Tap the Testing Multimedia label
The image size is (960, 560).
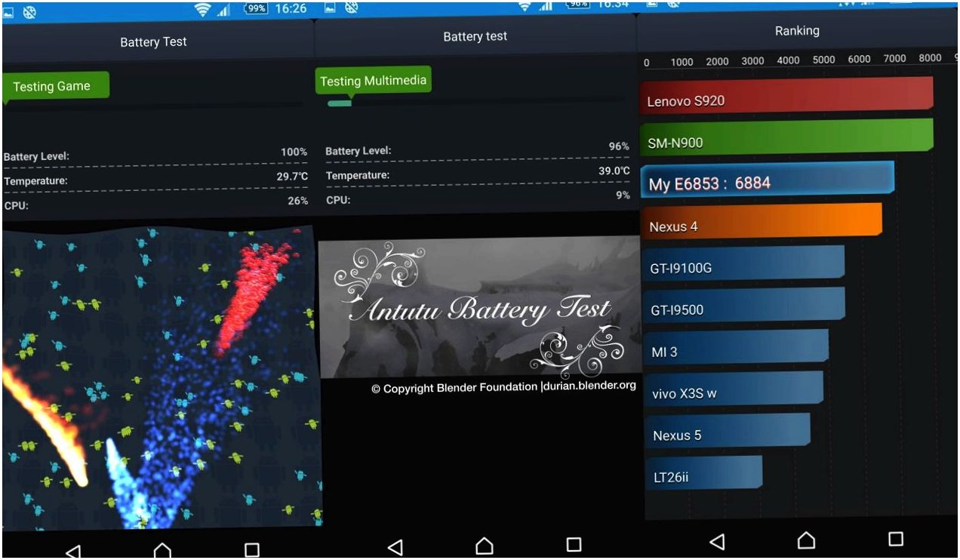point(373,82)
